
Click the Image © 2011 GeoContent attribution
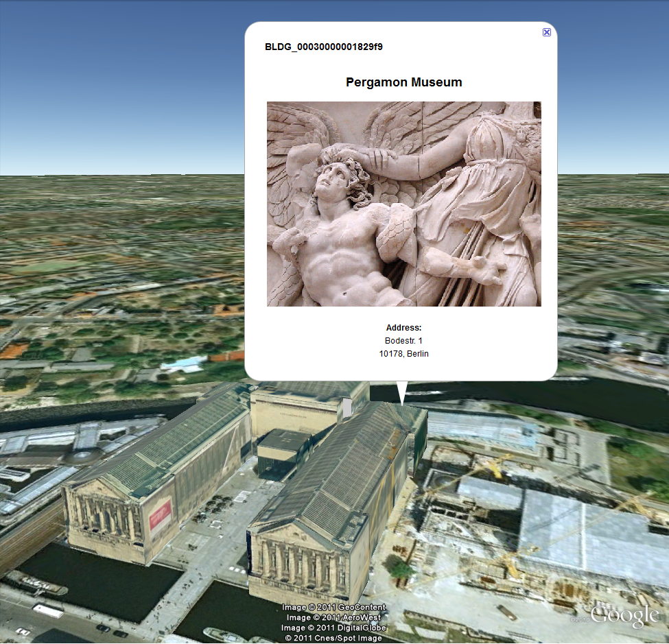click(x=333, y=607)
